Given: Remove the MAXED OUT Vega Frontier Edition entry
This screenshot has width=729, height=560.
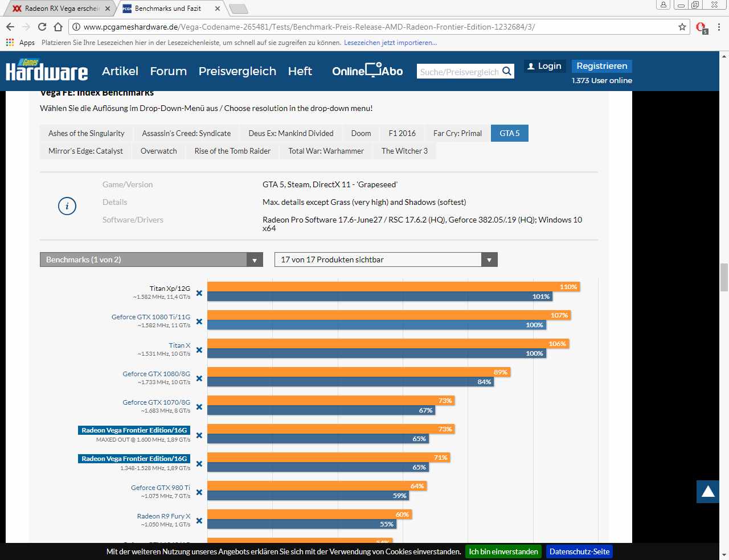Looking at the screenshot, I should coord(199,435).
